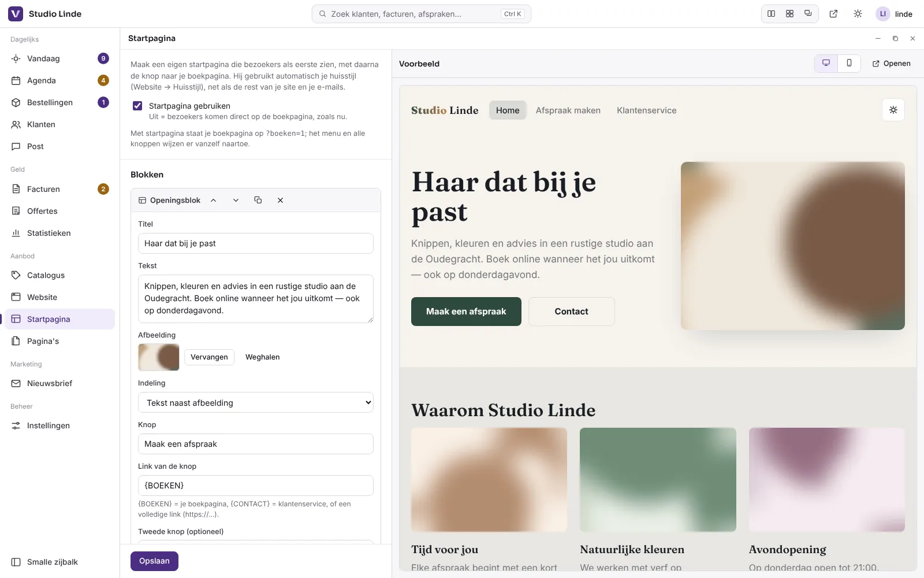Click Opslaan to save
The width and height of the screenshot is (924, 578).
click(154, 561)
